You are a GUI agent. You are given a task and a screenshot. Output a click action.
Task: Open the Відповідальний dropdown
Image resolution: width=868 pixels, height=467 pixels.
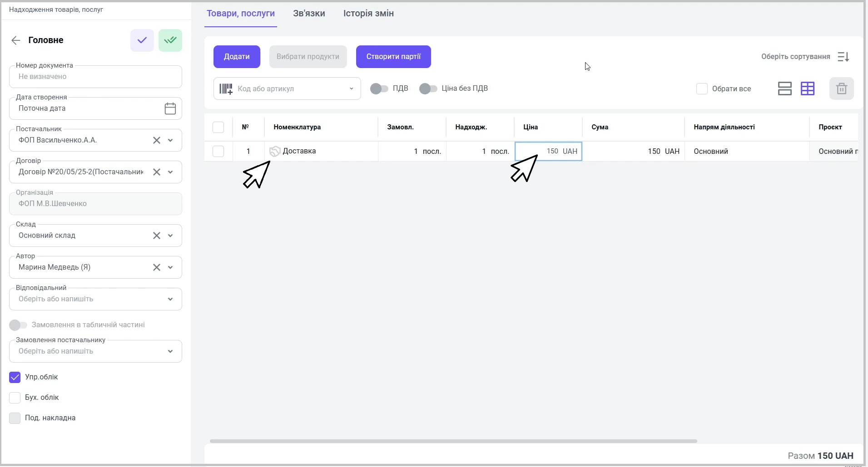[x=170, y=299]
